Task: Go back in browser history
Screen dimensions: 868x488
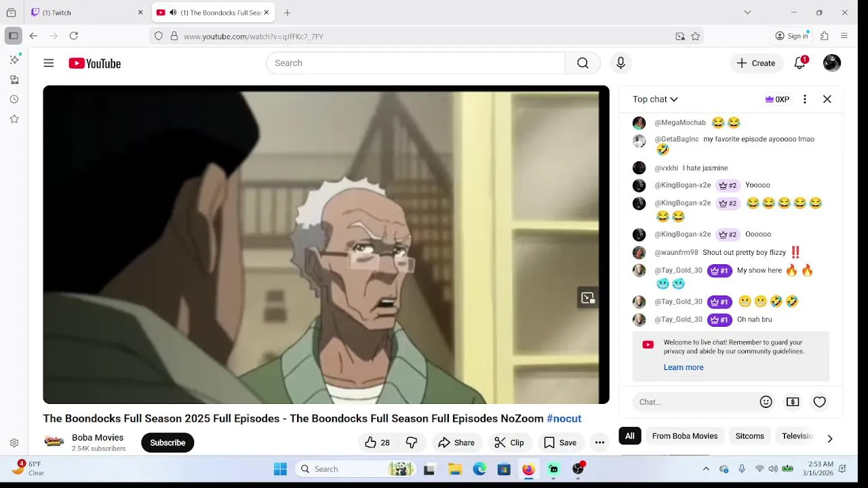Action: tap(33, 36)
